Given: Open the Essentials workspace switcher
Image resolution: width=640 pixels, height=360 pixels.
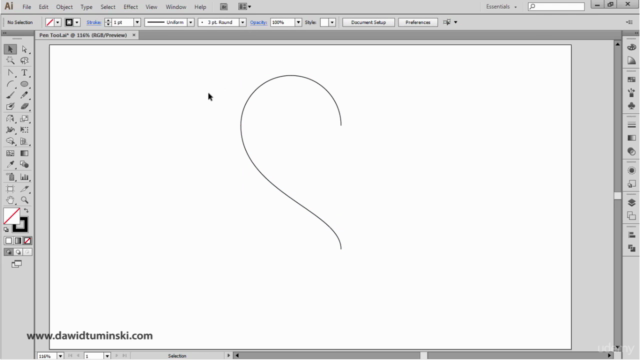Looking at the screenshot, I should tap(502, 7).
